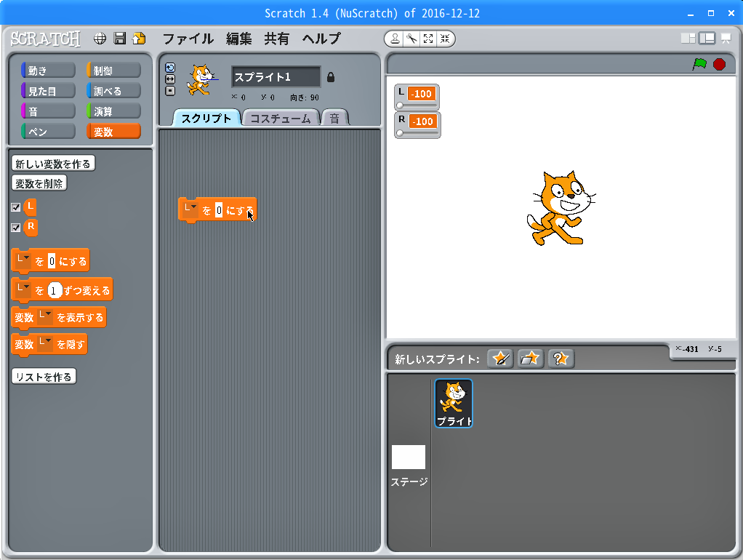Open variable dropdown in palette 0にする block

(x=23, y=260)
